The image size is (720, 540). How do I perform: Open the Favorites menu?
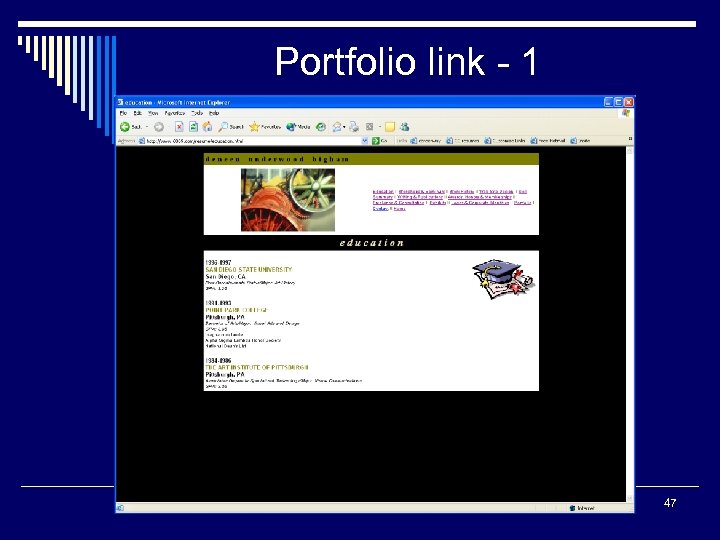click(x=174, y=113)
